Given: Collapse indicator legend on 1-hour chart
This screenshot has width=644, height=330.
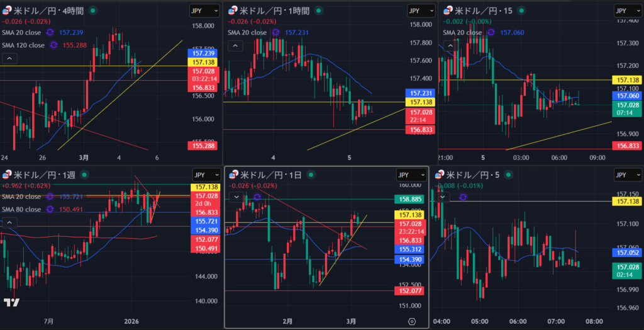Looking at the screenshot, I should (x=235, y=45).
